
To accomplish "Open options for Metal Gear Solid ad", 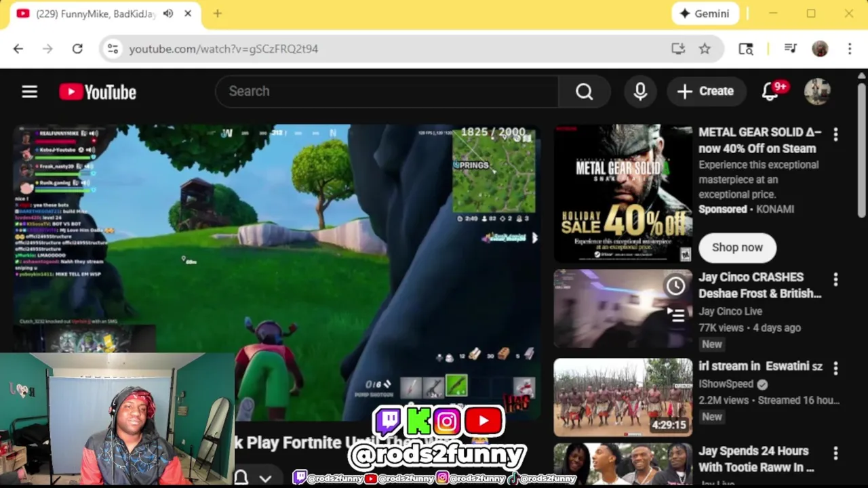I will coord(835,135).
